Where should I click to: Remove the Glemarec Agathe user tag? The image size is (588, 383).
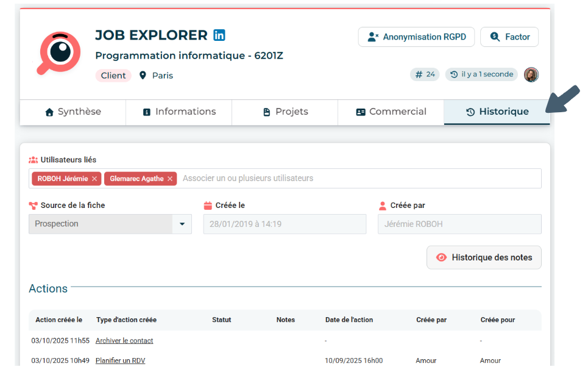[x=170, y=179]
